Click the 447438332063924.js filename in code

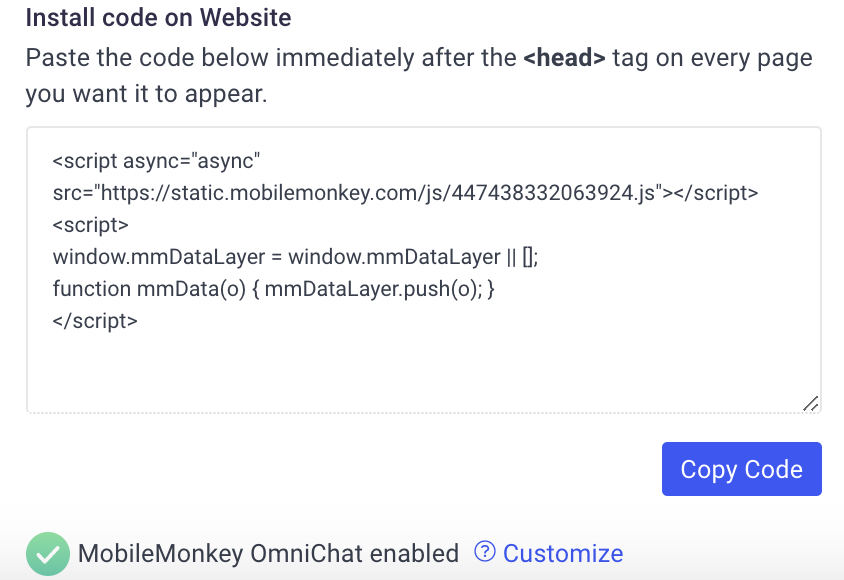click(x=553, y=193)
